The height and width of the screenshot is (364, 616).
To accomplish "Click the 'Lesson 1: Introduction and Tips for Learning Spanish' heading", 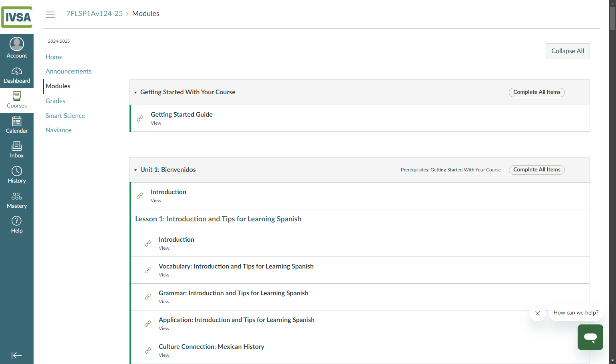I will point(218,219).
